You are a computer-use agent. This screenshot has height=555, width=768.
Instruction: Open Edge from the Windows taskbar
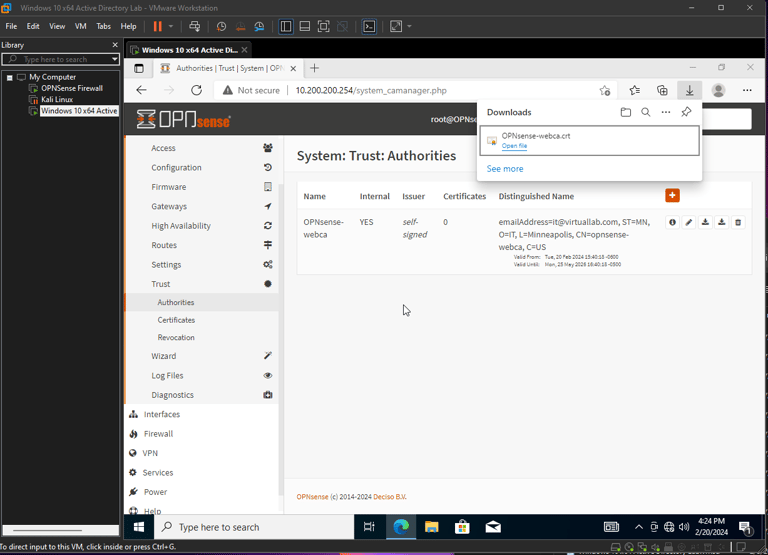[x=401, y=527]
